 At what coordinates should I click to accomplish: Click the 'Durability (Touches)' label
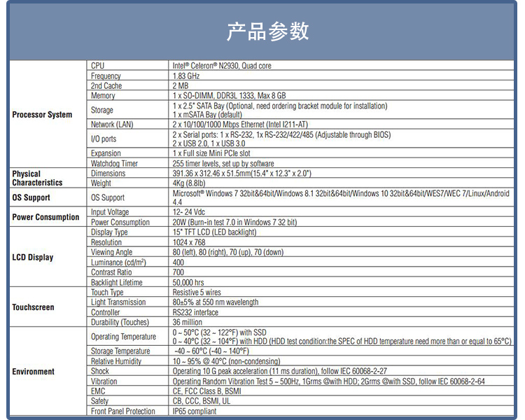click(x=120, y=322)
